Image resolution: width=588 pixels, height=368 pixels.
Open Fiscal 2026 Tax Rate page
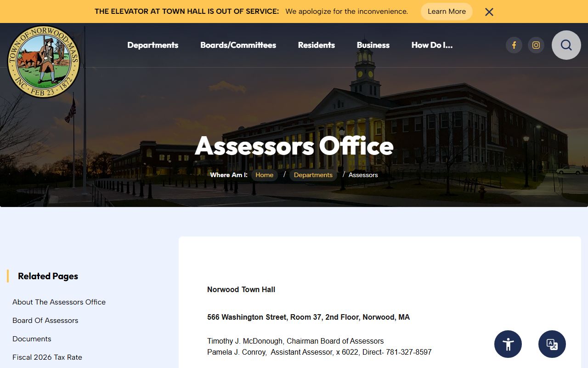point(47,357)
